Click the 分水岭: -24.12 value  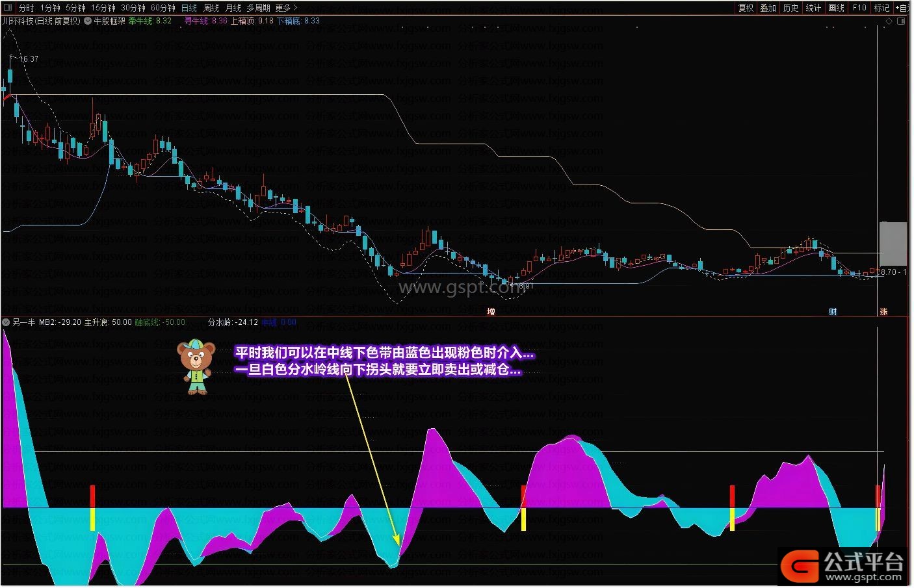pos(233,322)
